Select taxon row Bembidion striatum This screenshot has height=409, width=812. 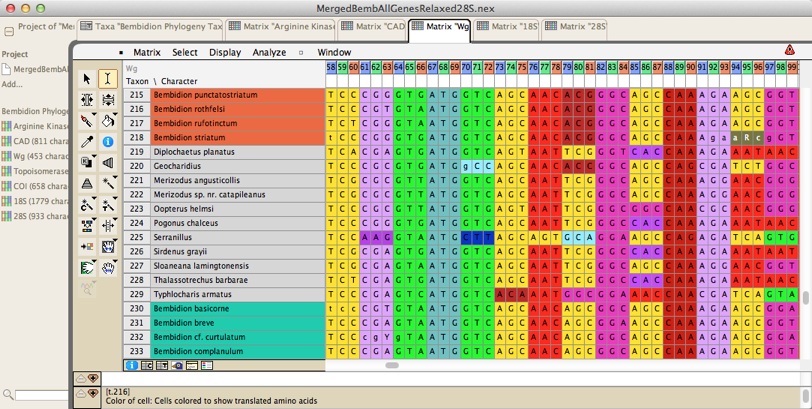click(x=189, y=137)
